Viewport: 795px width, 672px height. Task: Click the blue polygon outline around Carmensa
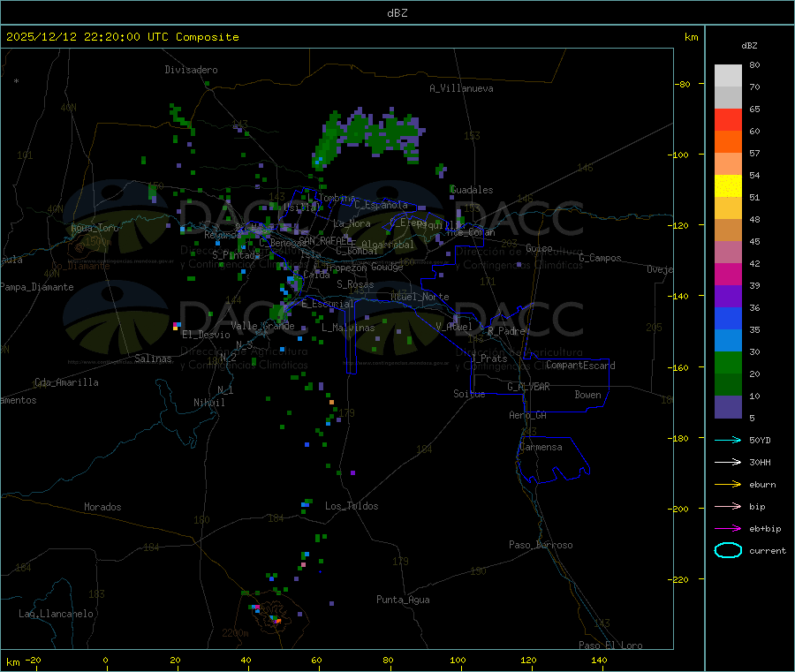coord(553,460)
